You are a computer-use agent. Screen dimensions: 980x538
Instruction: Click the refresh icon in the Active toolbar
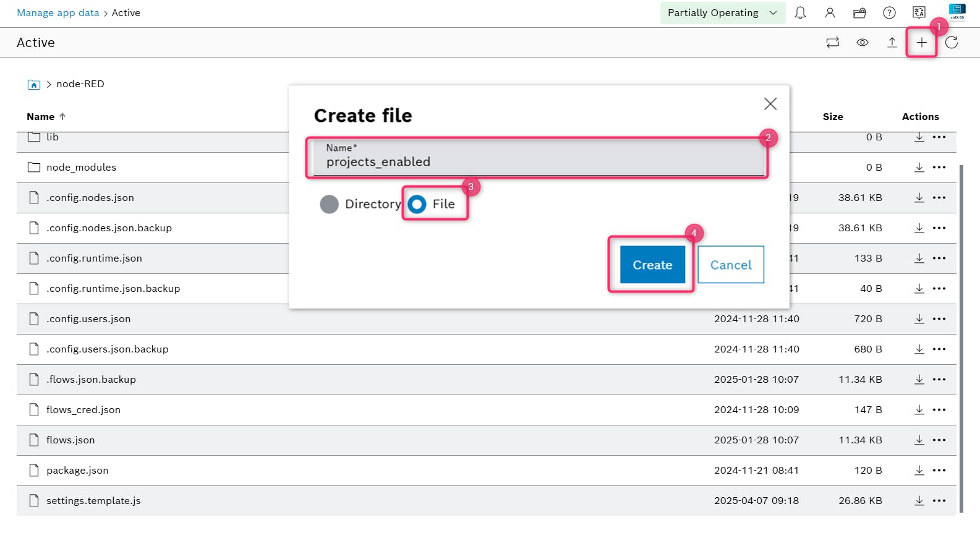(952, 43)
